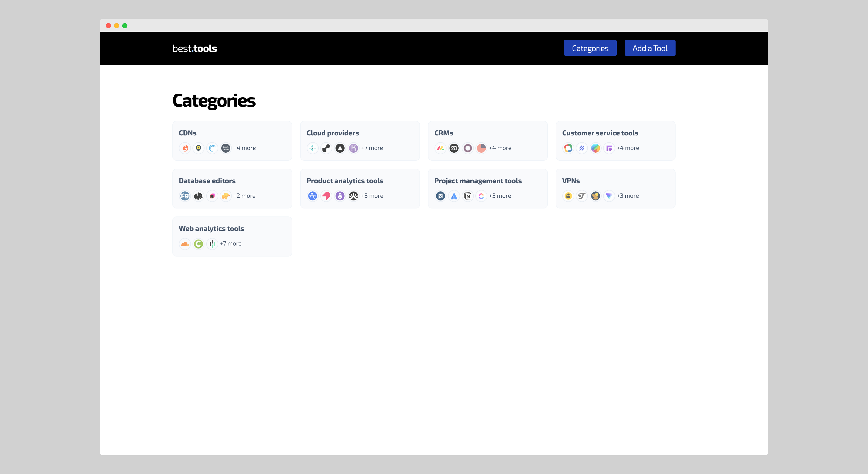Click the best.tools logo

coord(194,48)
